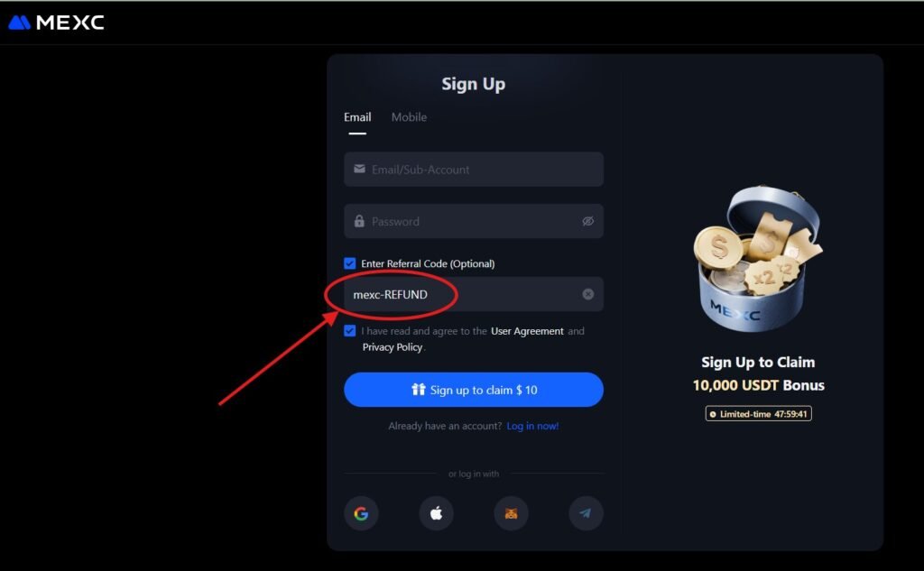
Task: Open the Privacy Policy link
Action: (392, 347)
